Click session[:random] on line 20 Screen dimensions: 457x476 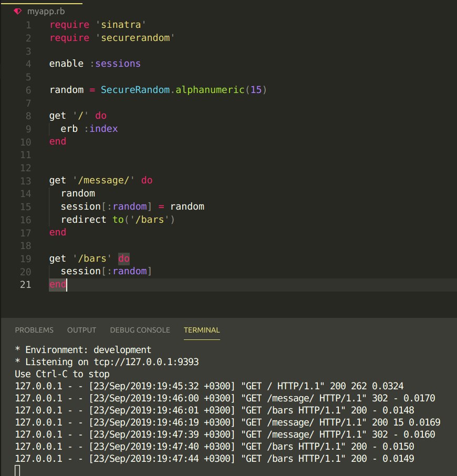click(x=106, y=271)
